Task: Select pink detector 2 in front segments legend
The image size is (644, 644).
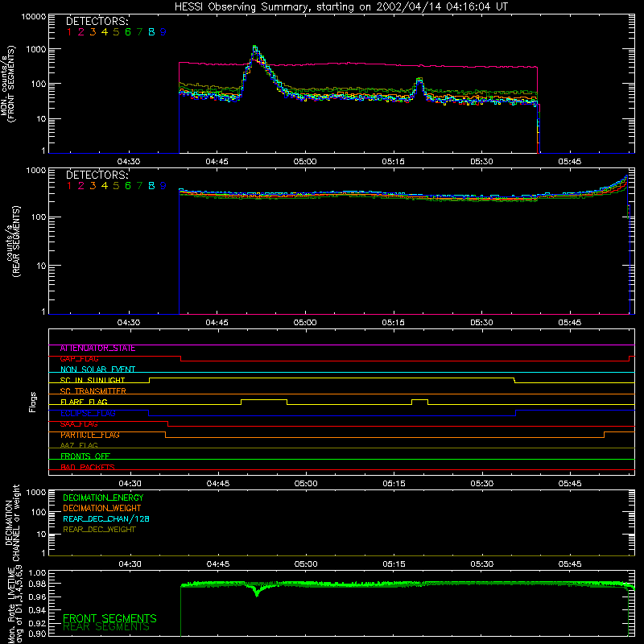Action: click(x=81, y=32)
